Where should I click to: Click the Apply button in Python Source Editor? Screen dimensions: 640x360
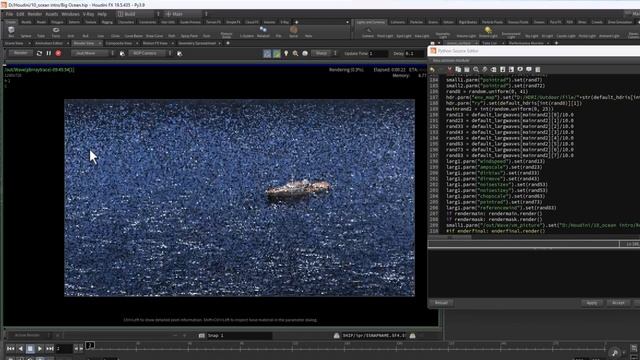pos(592,303)
